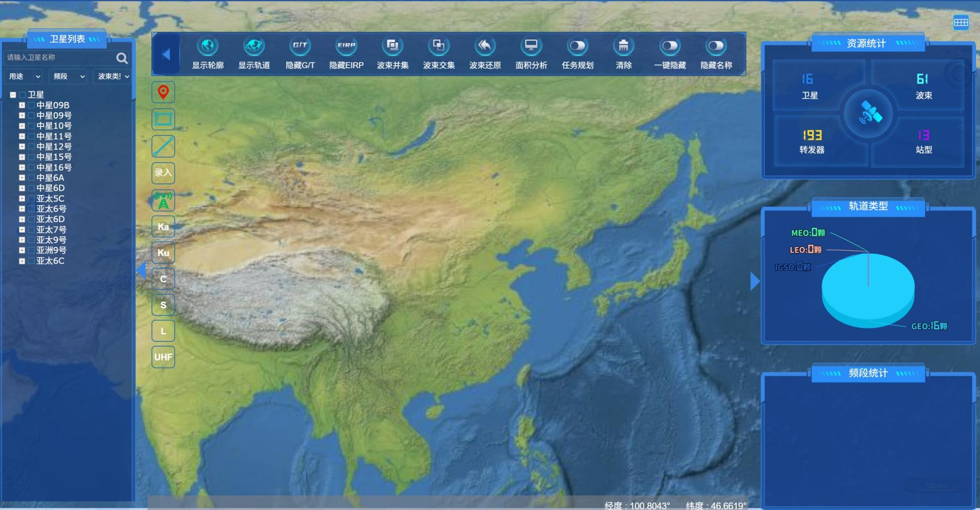Open the 用途 dropdown filter
Image resolution: width=980 pixels, height=510 pixels.
coord(24,76)
